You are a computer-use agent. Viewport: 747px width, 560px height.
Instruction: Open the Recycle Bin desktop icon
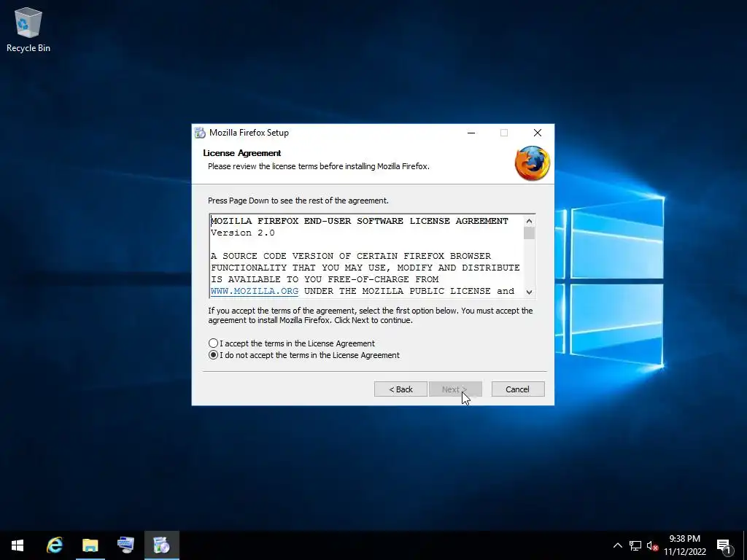[x=28, y=29]
